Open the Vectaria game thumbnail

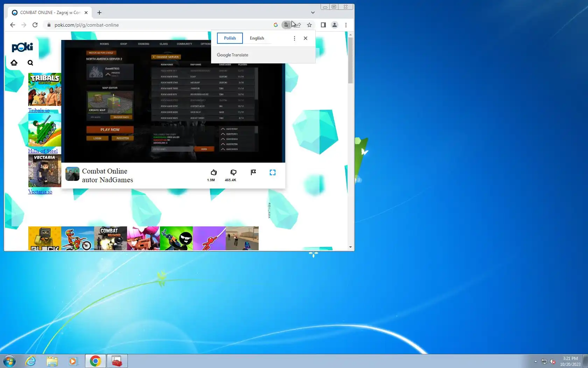pyautogui.click(x=45, y=171)
